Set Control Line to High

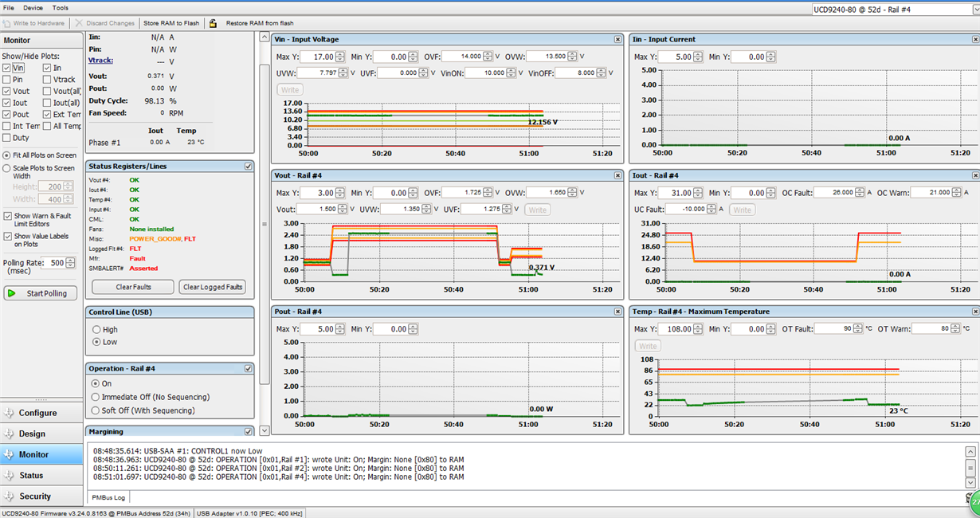pyautogui.click(x=96, y=329)
